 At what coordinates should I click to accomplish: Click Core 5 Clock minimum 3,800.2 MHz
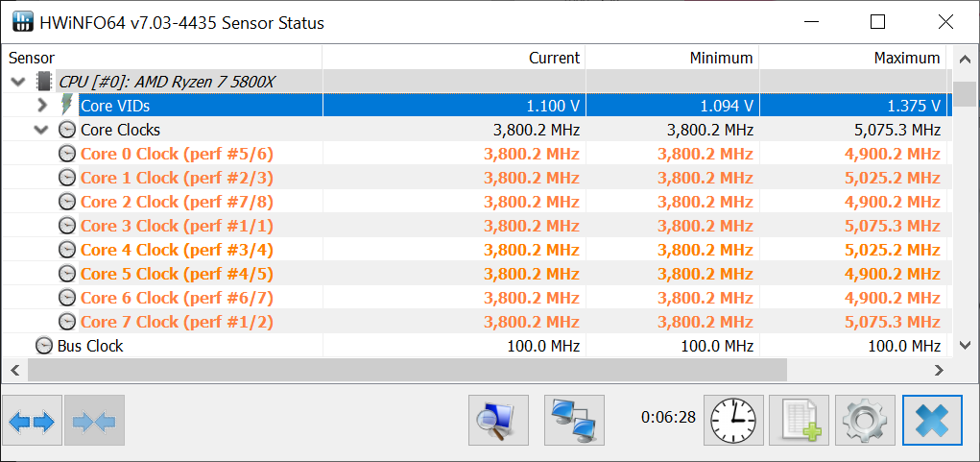705,274
